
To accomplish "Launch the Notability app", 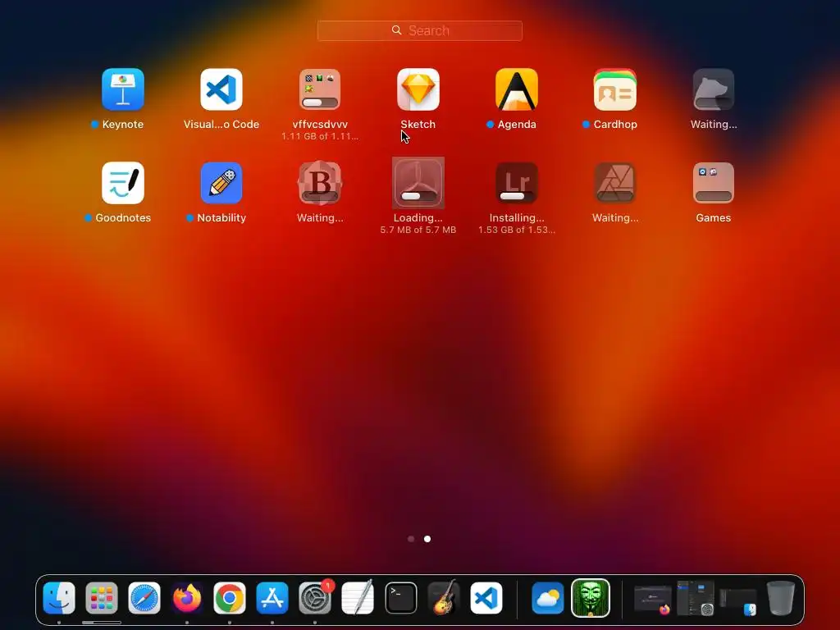I will coord(221,183).
